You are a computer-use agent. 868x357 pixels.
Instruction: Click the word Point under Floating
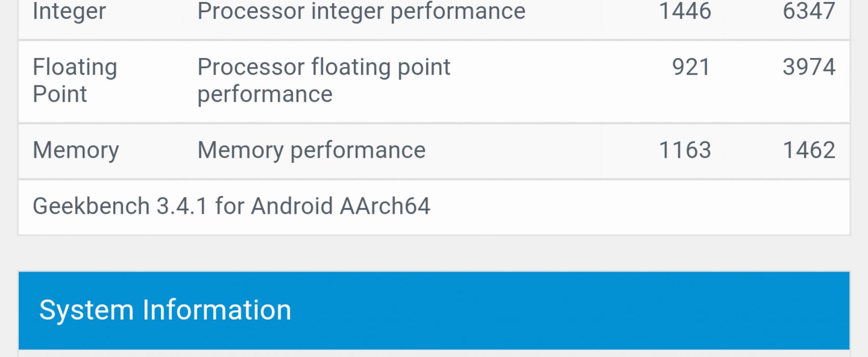coord(60,94)
